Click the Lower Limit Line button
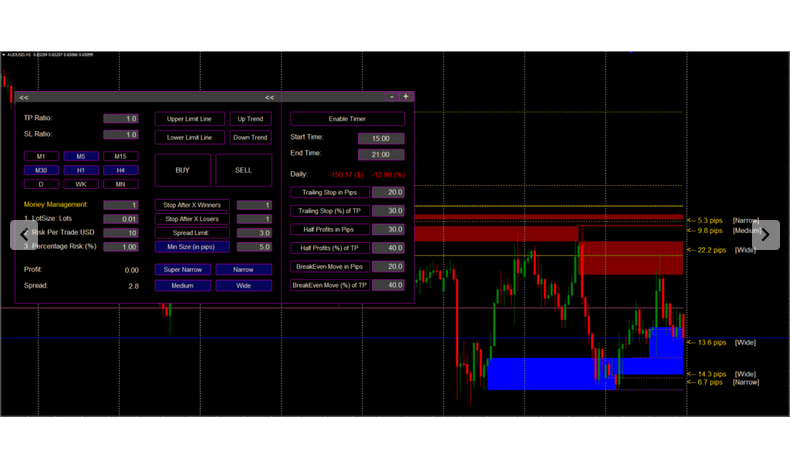Viewport: 790px width, 468px height. (x=189, y=138)
